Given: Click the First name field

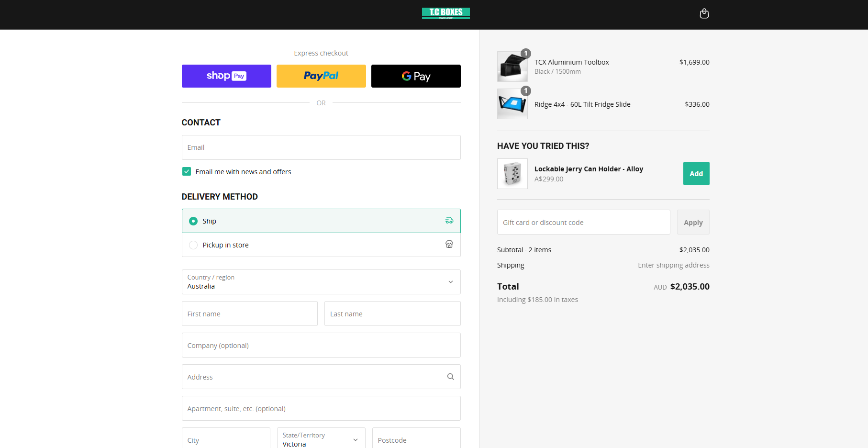Looking at the screenshot, I should pyautogui.click(x=249, y=314).
